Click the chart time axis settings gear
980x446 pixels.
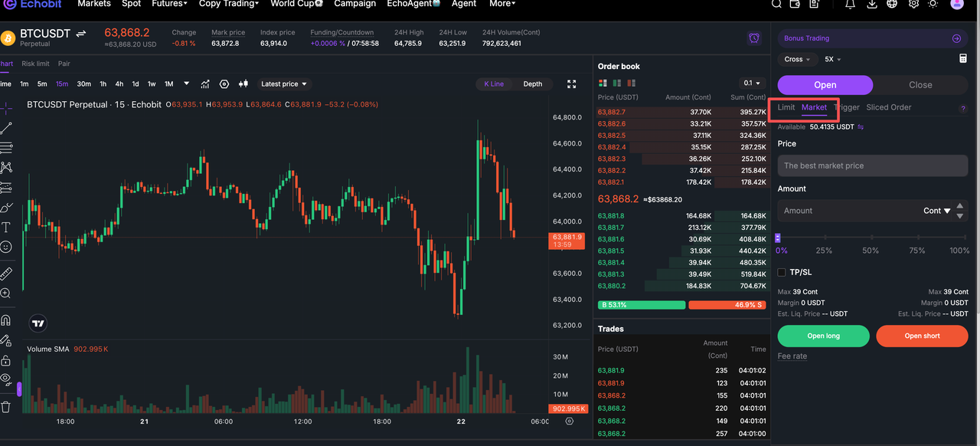(x=570, y=421)
